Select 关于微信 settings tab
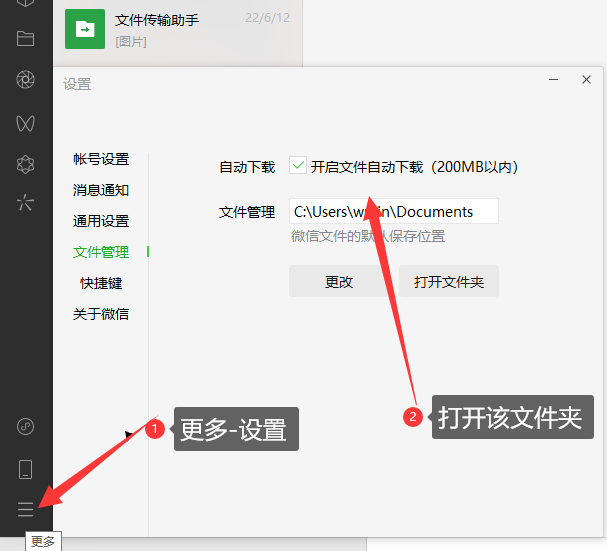Image resolution: width=607 pixels, height=551 pixels. coord(101,314)
